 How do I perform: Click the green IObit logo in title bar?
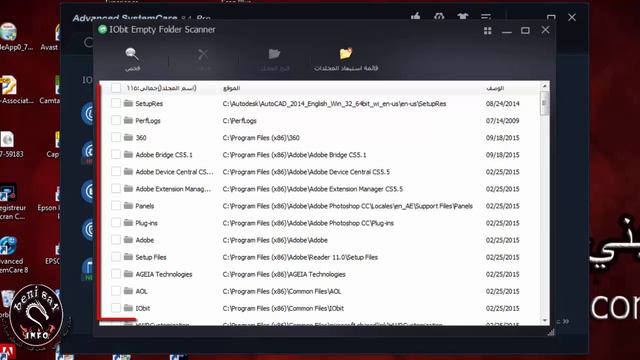102,29
